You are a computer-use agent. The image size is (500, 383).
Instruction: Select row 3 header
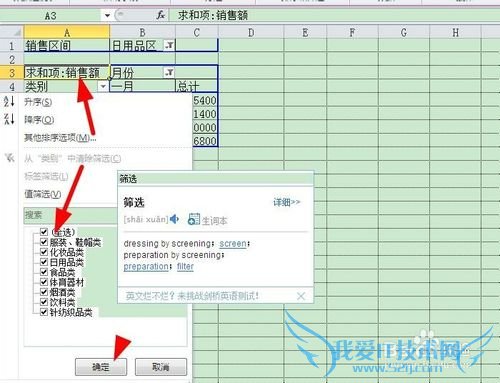12,72
